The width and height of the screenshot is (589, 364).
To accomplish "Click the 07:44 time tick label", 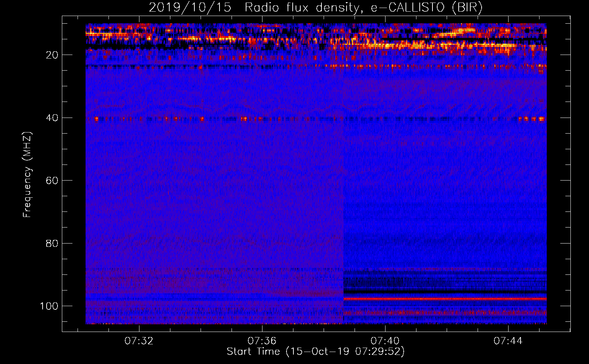I will pos(508,341).
